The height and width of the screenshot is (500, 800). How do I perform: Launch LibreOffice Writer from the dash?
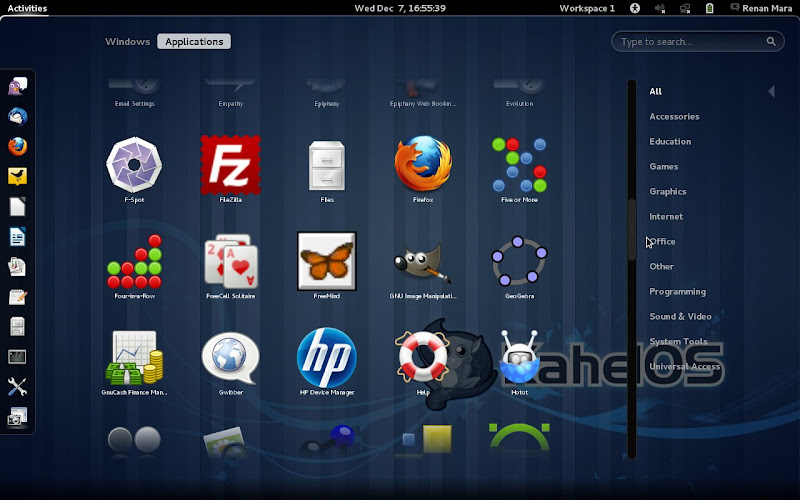coord(17,237)
